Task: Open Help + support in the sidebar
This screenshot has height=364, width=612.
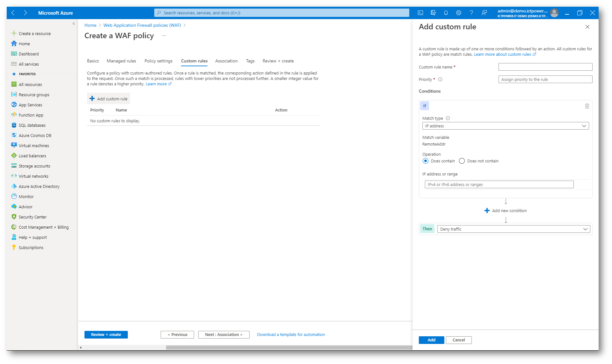Action: click(x=33, y=237)
